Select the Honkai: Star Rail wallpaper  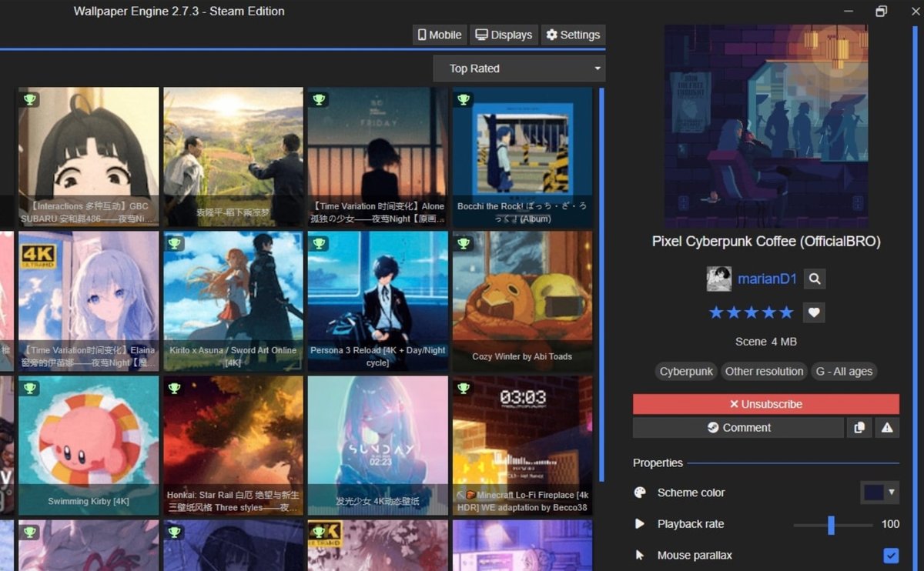pos(233,446)
